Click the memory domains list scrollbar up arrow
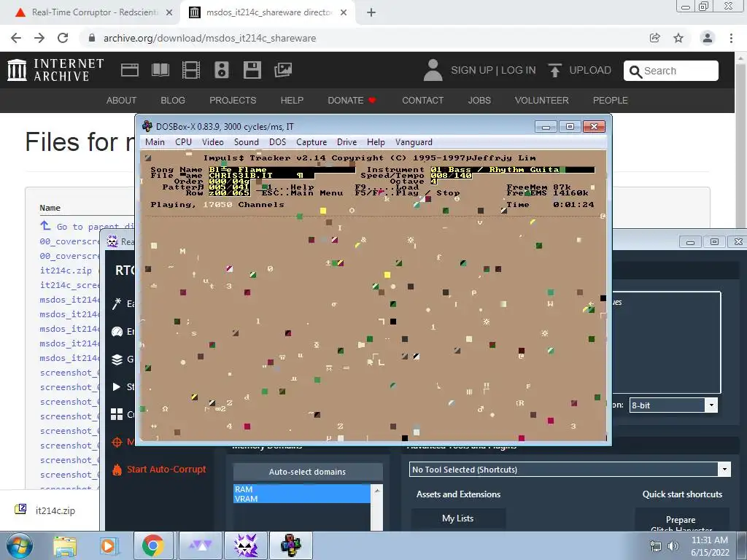The width and height of the screenshot is (747, 560). click(377, 490)
